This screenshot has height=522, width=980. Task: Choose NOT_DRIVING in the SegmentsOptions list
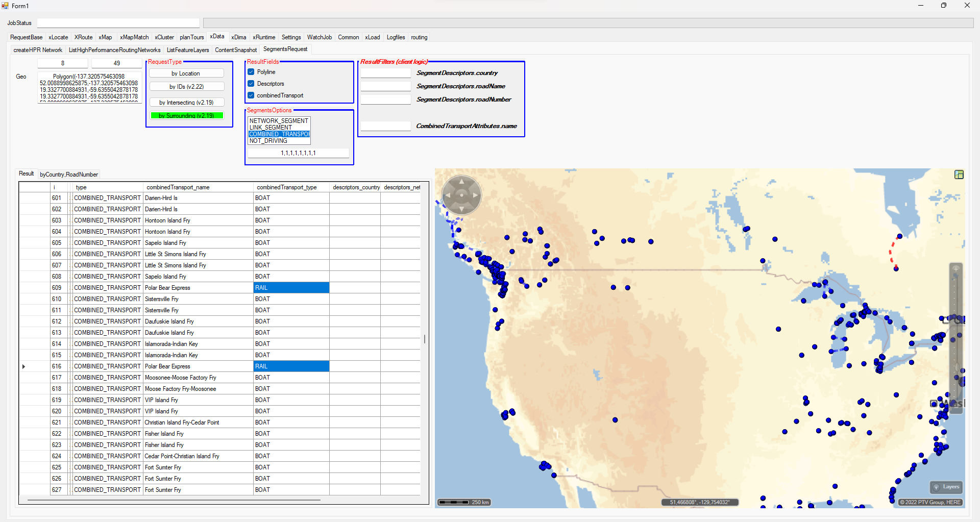click(268, 141)
